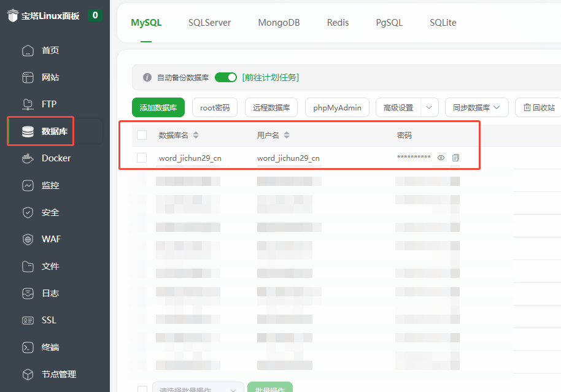The image size is (561, 392).
Task: Click the WAF globe shield icon
Action: coord(28,239)
